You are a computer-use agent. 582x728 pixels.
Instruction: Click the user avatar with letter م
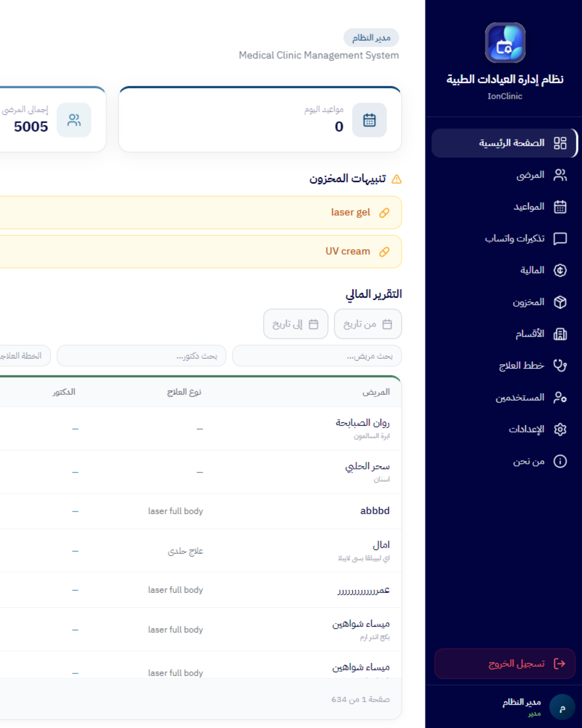point(562,707)
